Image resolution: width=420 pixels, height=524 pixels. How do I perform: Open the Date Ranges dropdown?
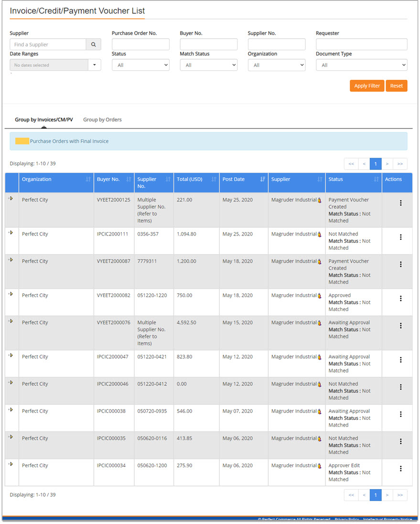click(x=95, y=65)
